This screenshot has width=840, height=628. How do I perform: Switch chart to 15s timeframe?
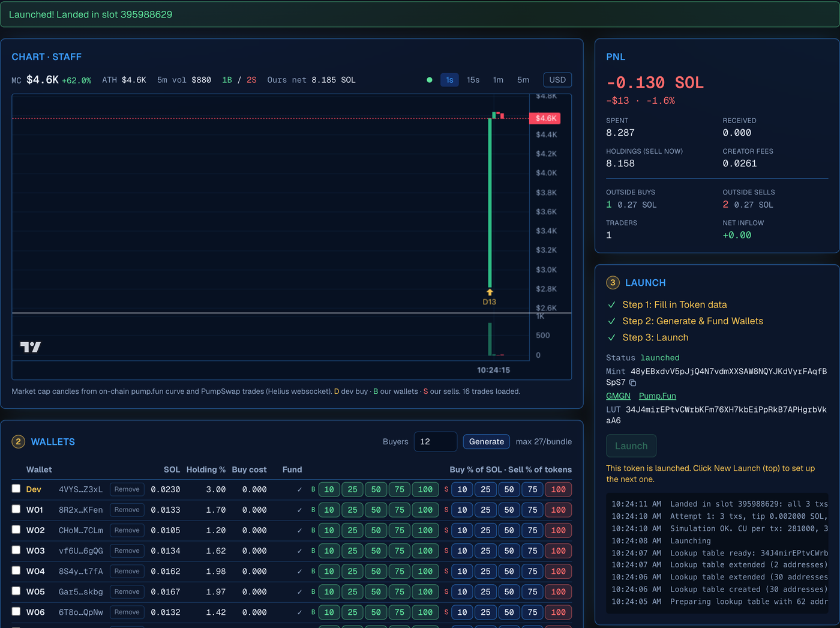(473, 80)
